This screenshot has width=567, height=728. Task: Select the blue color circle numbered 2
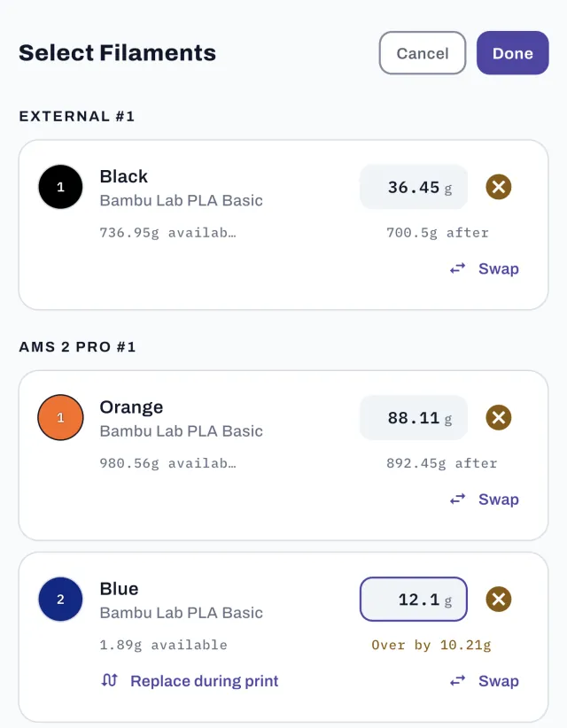click(60, 599)
